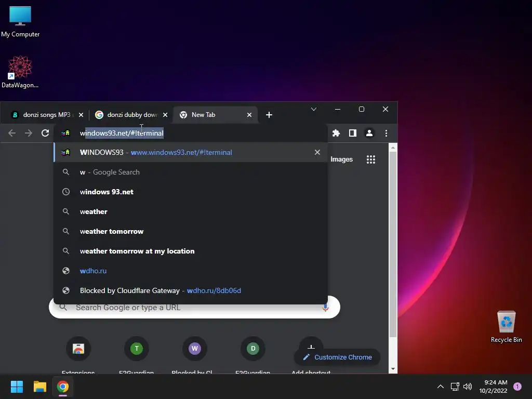Screen dimensions: 532x399
Task: Click the page scrollbar up arrow
Action: tap(393, 148)
